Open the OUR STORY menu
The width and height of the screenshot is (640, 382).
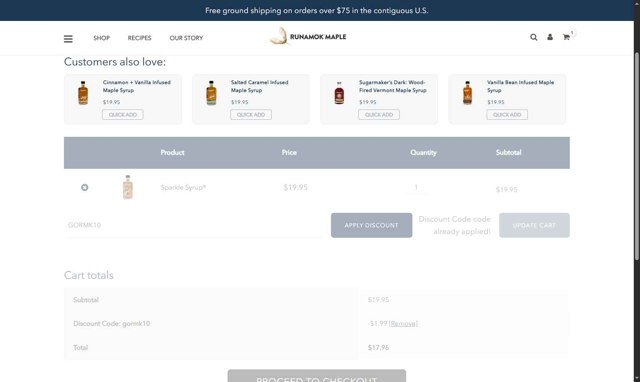pyautogui.click(x=186, y=38)
